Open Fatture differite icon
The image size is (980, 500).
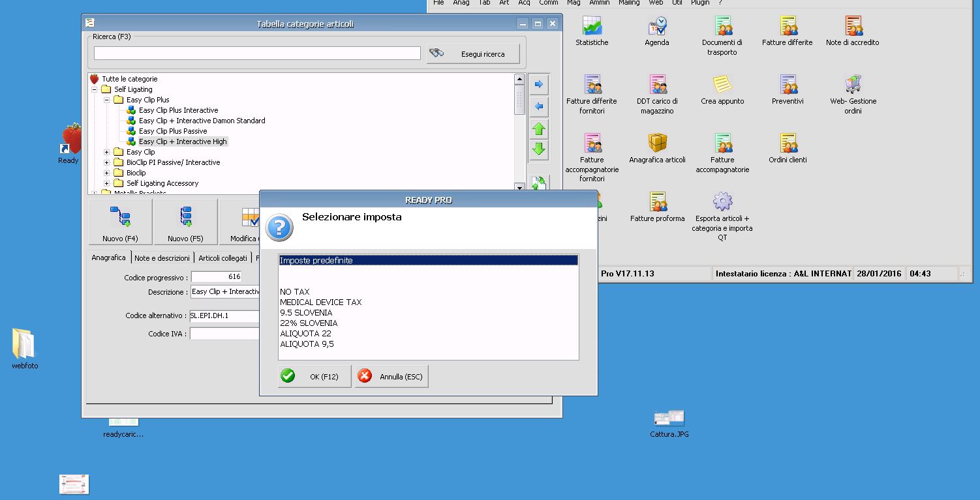click(x=788, y=31)
